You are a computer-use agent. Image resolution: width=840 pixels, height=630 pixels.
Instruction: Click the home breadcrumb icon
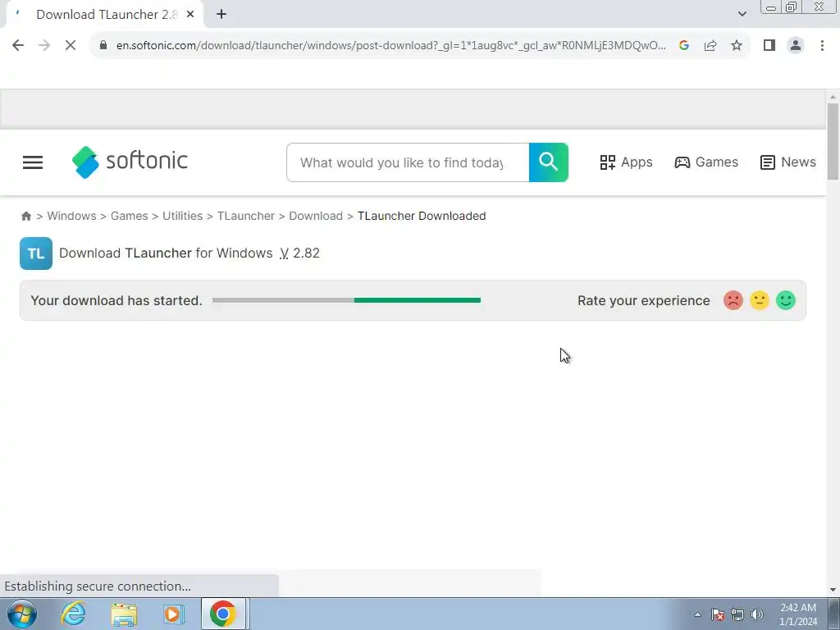[x=25, y=216]
